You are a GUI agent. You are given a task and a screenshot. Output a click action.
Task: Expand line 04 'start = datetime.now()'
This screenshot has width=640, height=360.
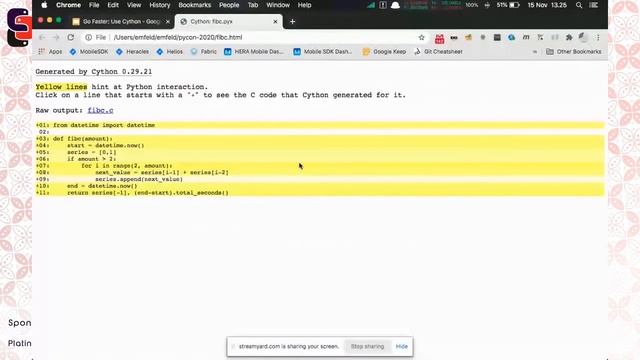pyautogui.click(x=320, y=145)
